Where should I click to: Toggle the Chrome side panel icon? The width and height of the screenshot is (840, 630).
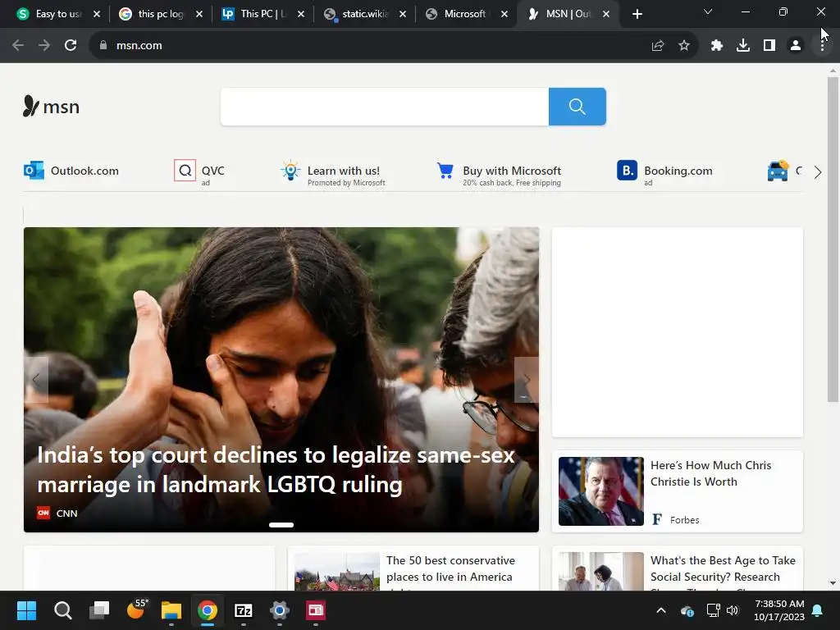(x=769, y=46)
